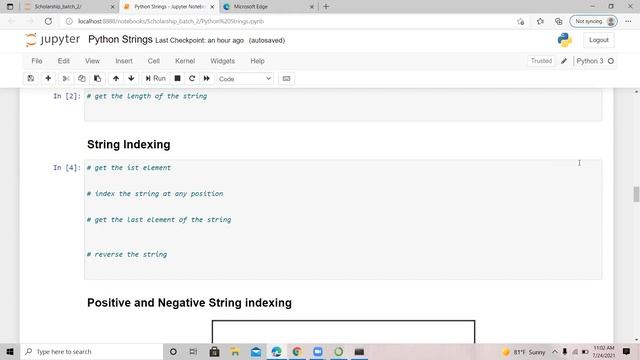The width and height of the screenshot is (640, 360).
Task: Restart kernel and run all cells icon
Action: 207,78
